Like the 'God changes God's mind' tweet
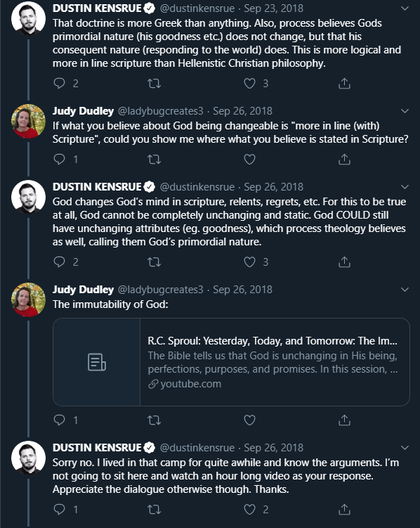The width and height of the screenshot is (420, 528). pos(249,262)
